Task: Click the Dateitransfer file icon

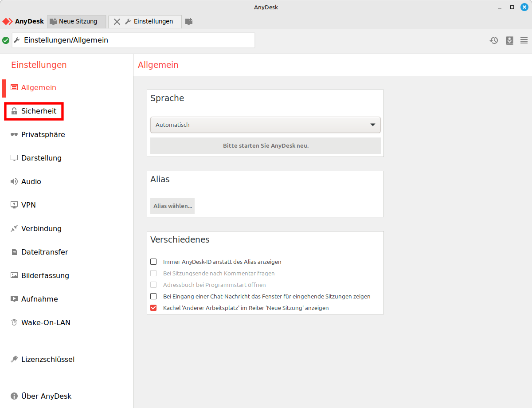Action: click(14, 252)
